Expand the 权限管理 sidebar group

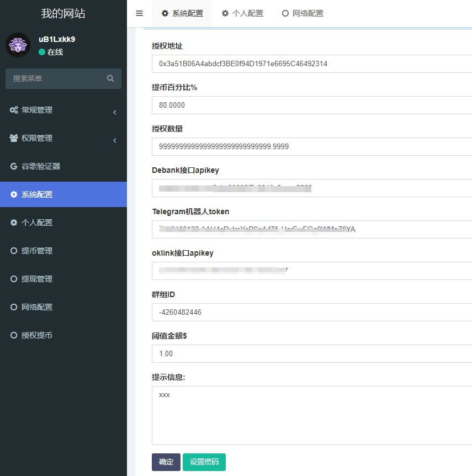tap(63, 138)
